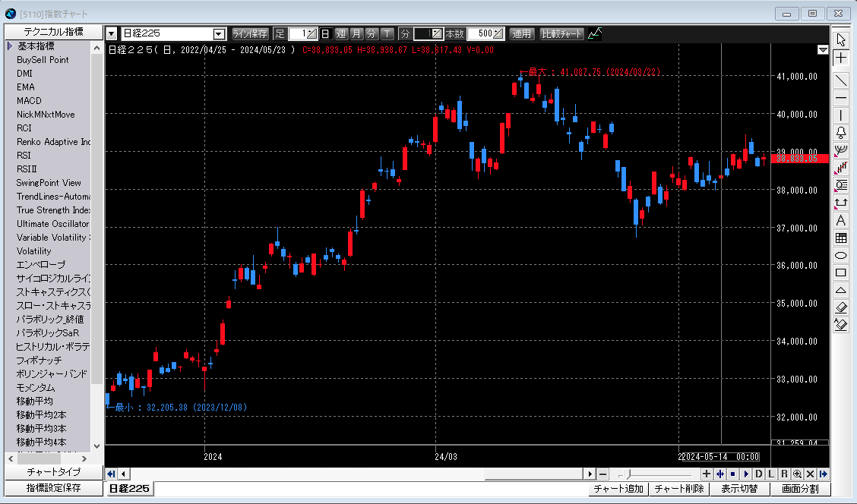This screenshot has width=857, height=504.
Task: Toggle weekly (週) timeframe button
Action: 341,34
